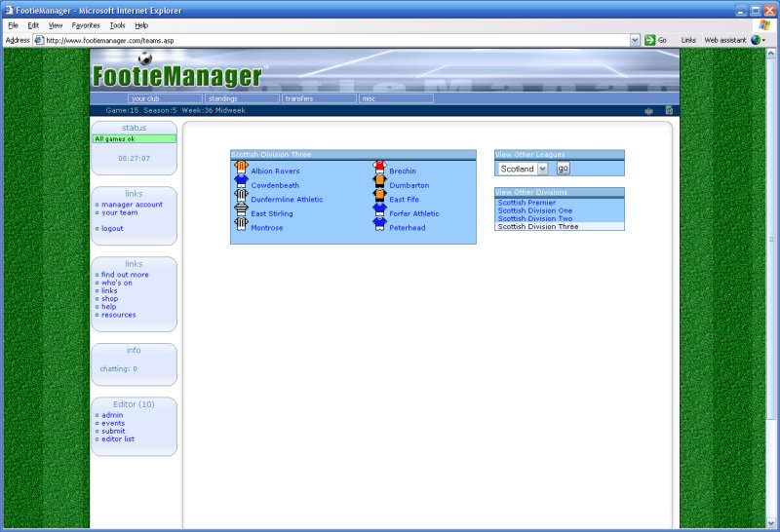Open the Dumbarton team link
The height and width of the screenshot is (532, 780).
(409, 185)
